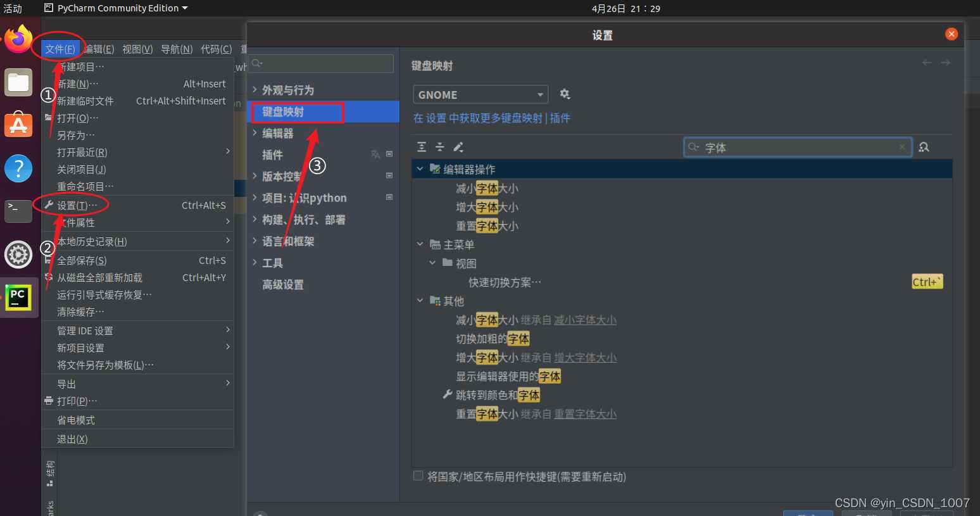Select 切换加粗的字体 action row
980x516 pixels.
[682, 339]
